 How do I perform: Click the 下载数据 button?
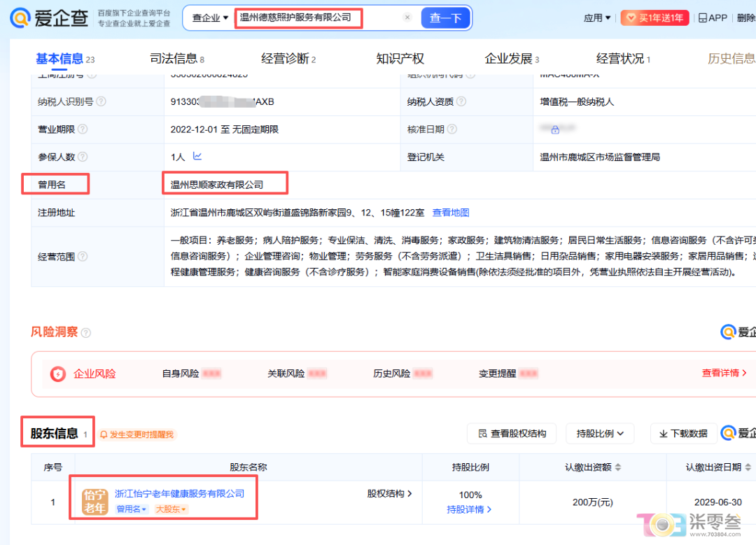[x=683, y=434]
